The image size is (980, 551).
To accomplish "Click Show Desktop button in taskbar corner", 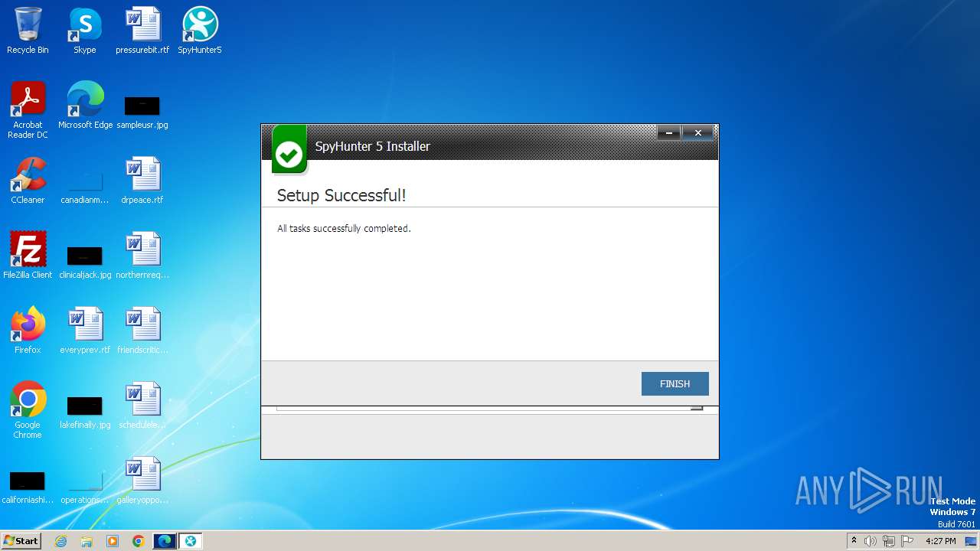I will click(972, 541).
